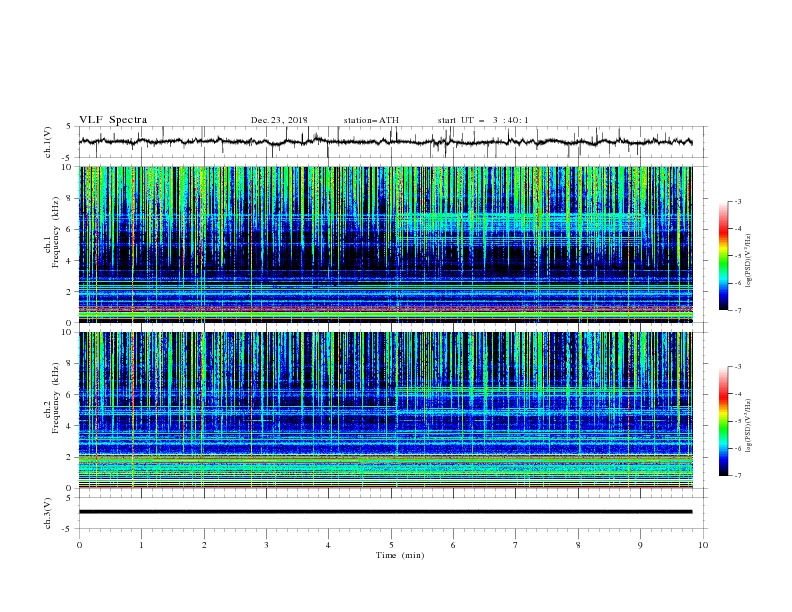Click the flat ch.3 voltage trace
The height and width of the screenshot is (612, 792).
[x=385, y=512]
